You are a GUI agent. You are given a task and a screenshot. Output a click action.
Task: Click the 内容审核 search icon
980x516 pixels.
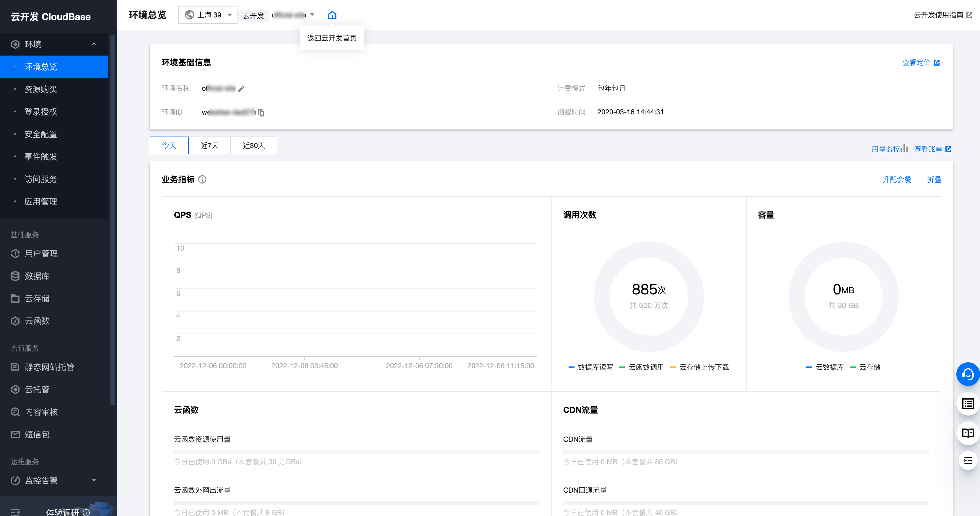[15, 412]
